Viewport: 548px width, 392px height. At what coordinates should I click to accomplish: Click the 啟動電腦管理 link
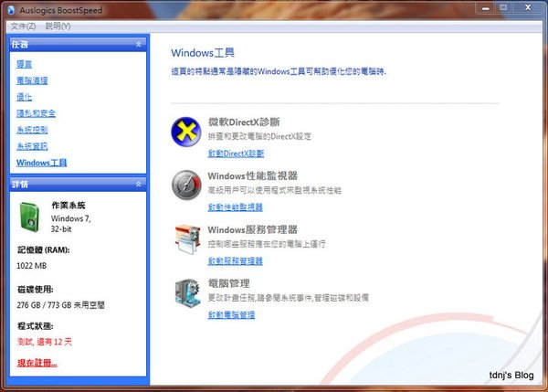231,314
